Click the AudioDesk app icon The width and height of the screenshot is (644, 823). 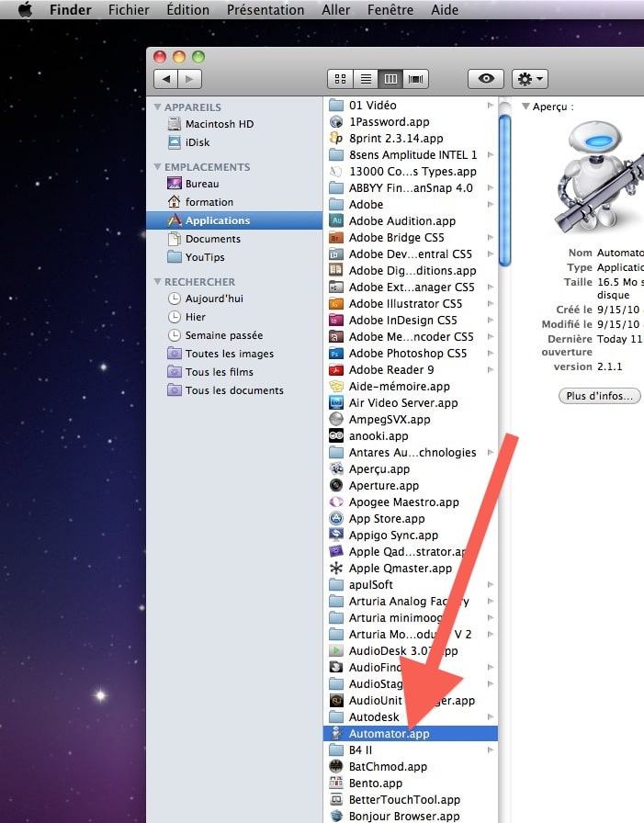(x=336, y=651)
